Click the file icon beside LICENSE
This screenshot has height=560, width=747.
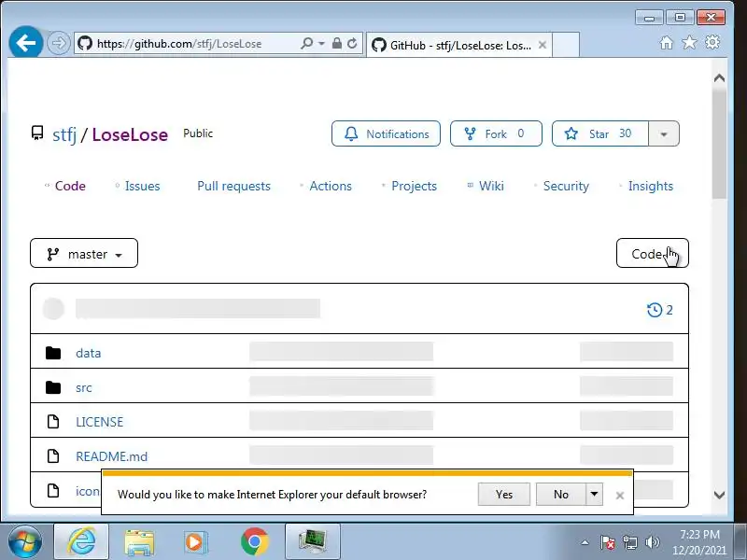(53, 422)
